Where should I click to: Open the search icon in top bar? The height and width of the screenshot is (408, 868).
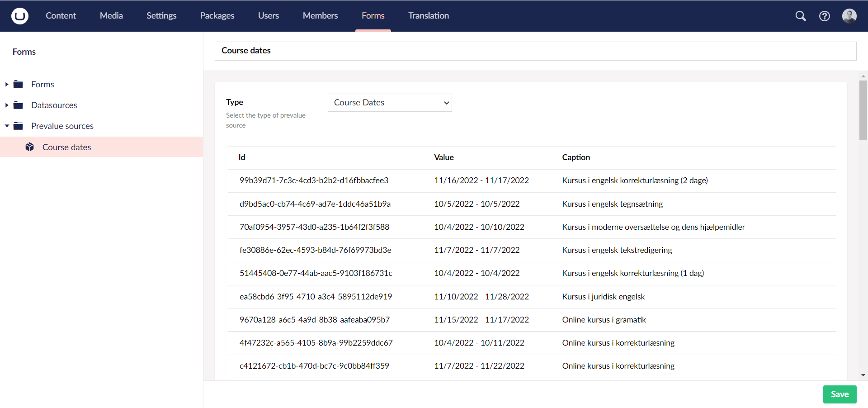[801, 16]
